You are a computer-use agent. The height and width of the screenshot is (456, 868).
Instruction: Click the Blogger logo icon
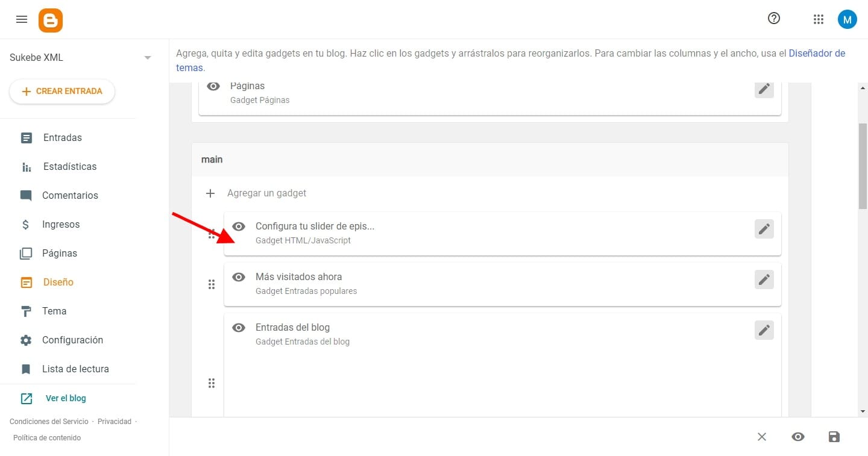pos(51,20)
